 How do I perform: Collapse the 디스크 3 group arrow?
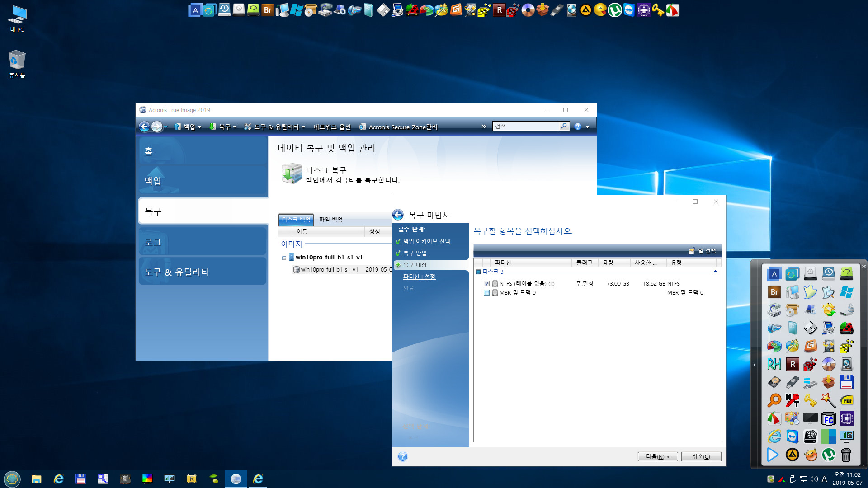[x=715, y=272]
